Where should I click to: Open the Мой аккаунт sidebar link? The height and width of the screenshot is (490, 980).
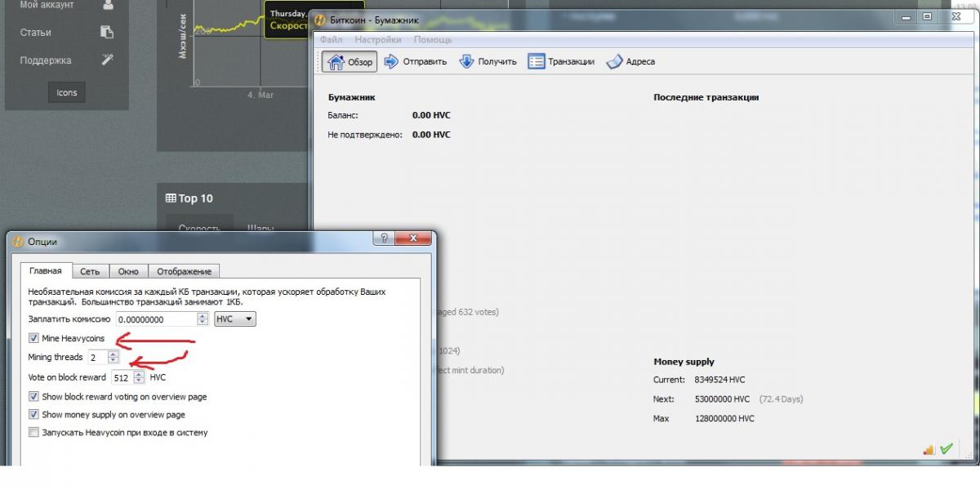[x=47, y=5]
